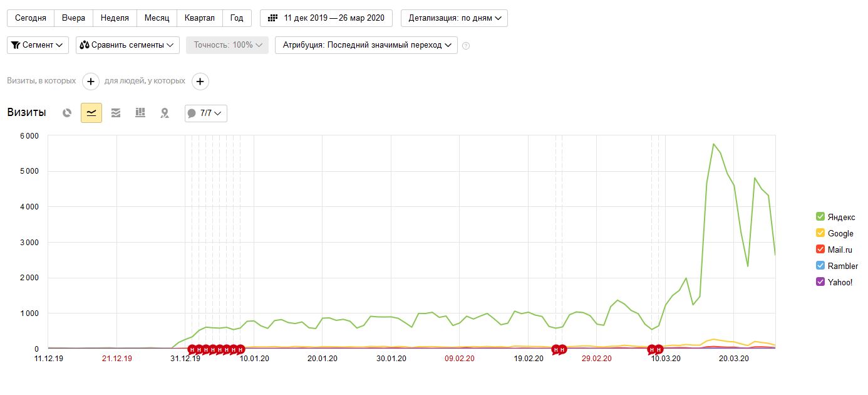Click the 20.01.20 axis date label

pos(323,359)
